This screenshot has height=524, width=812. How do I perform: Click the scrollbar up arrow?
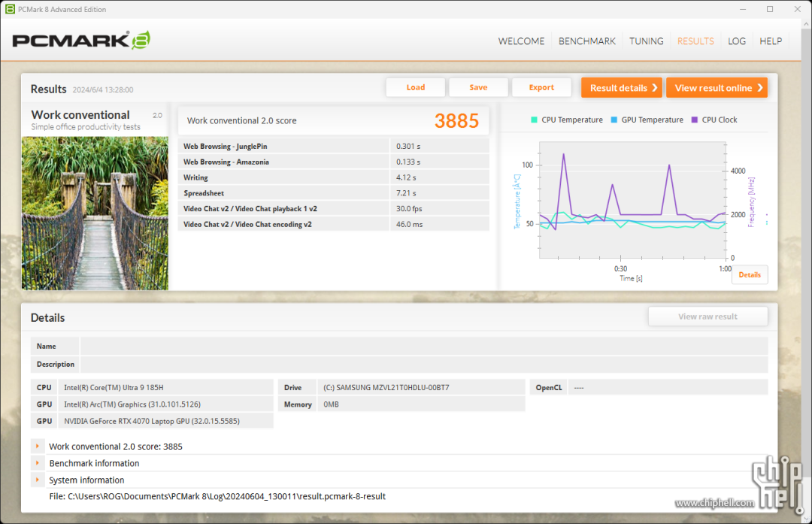click(x=806, y=24)
